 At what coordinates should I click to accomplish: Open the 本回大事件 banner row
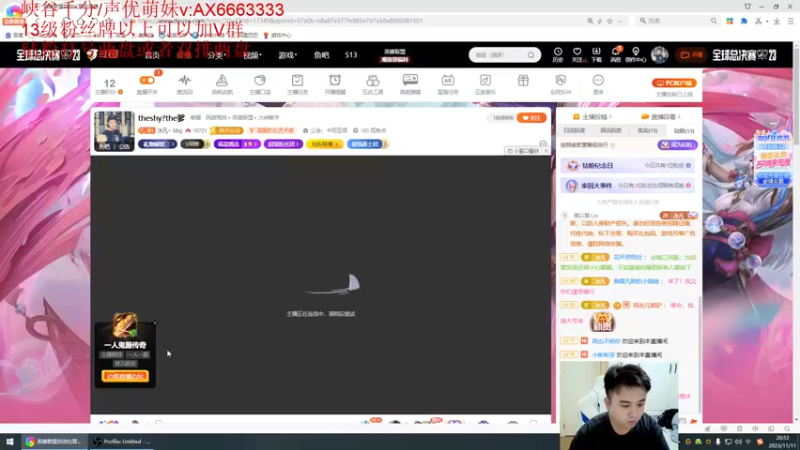tap(628, 186)
